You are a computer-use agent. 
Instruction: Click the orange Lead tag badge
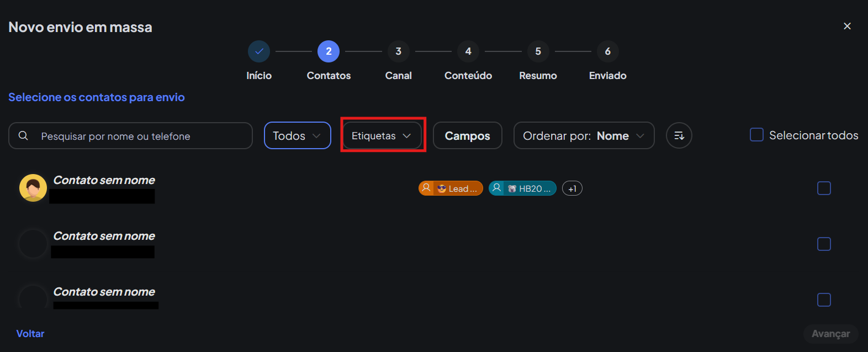point(451,188)
